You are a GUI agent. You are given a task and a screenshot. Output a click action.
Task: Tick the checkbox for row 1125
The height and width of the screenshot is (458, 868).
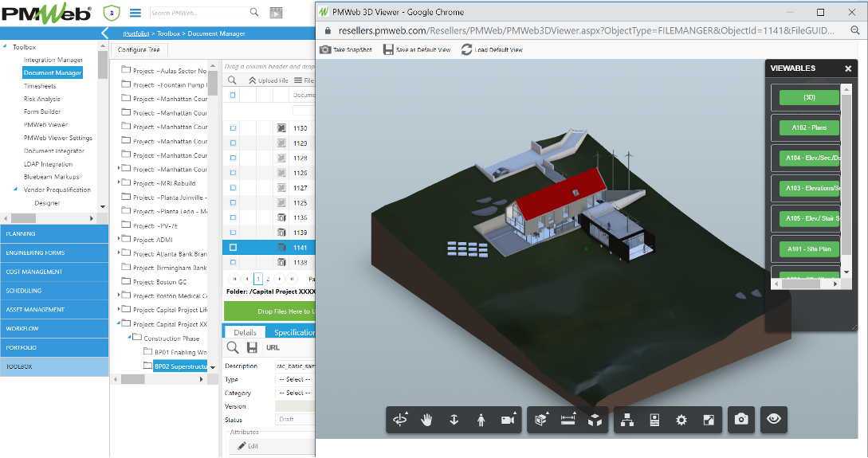click(x=233, y=203)
